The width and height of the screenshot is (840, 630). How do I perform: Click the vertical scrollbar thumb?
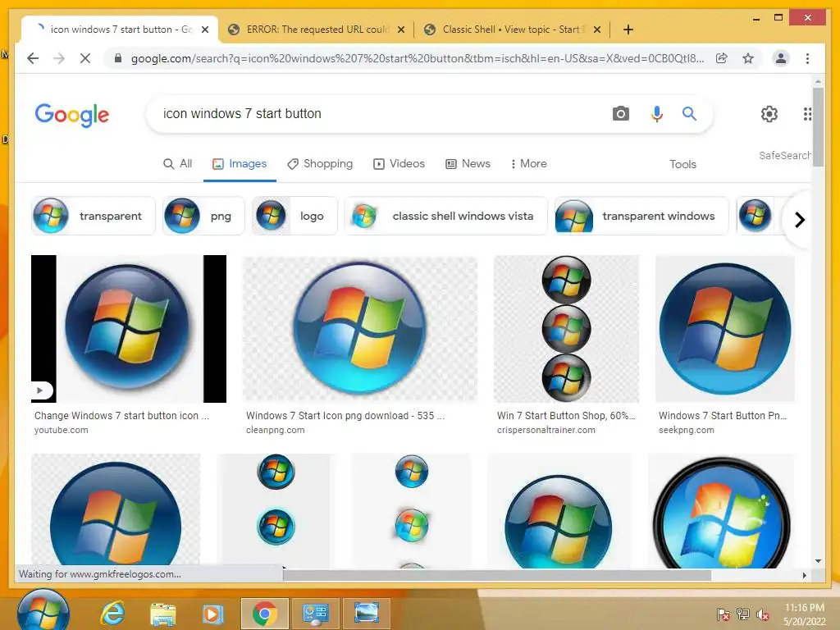(818, 127)
